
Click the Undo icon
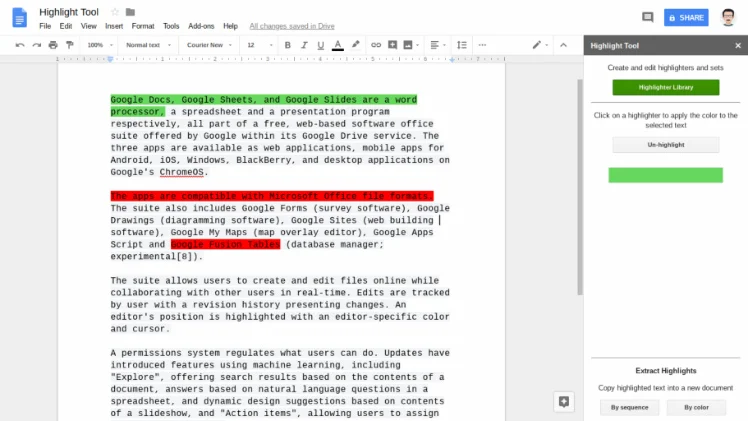20,45
